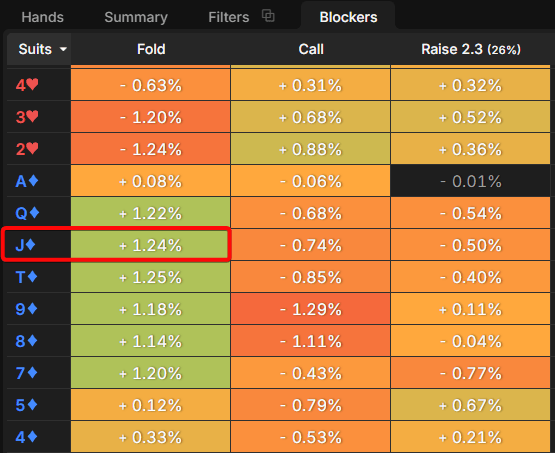Click the +1.24% Fold cell for J♦
555x453 pixels.
(151, 245)
